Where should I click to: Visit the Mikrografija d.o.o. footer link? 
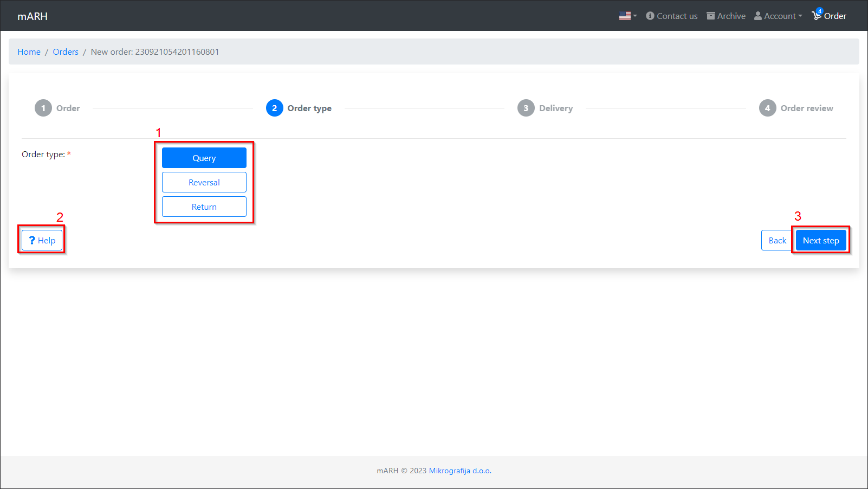tap(460, 471)
